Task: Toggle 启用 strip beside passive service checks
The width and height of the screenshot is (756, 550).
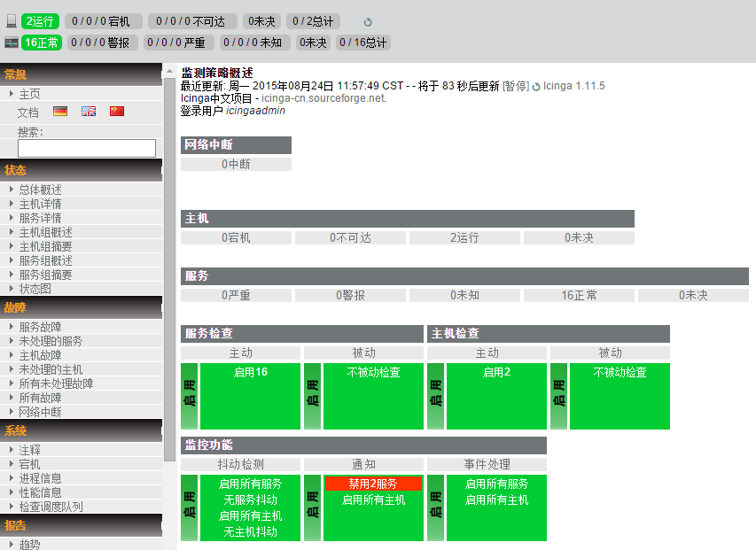Action: (313, 396)
